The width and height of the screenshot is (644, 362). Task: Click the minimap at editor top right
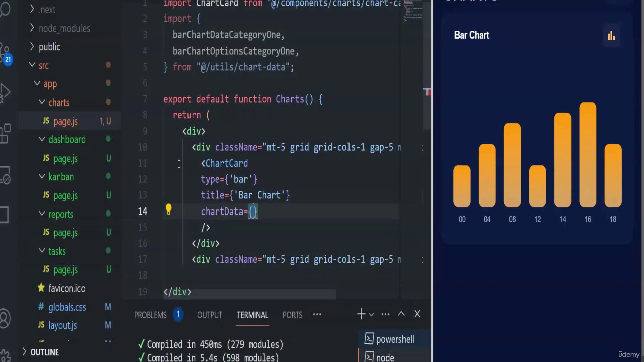click(x=413, y=12)
